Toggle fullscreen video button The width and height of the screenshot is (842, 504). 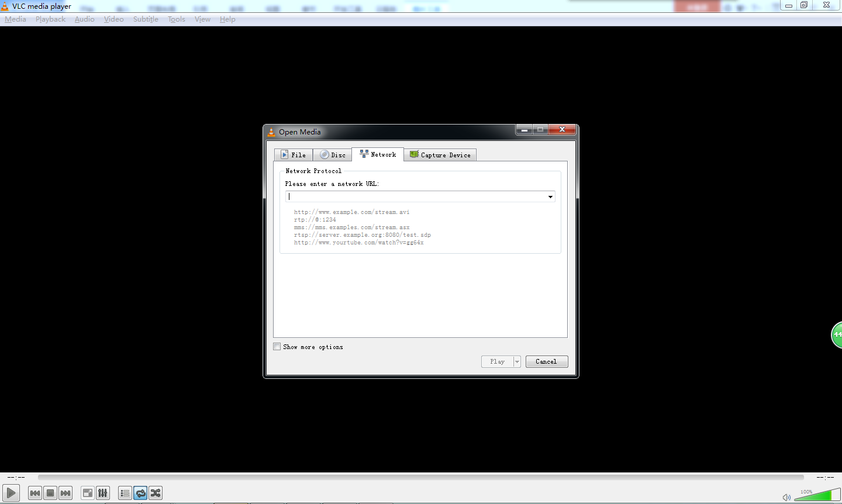[88, 493]
